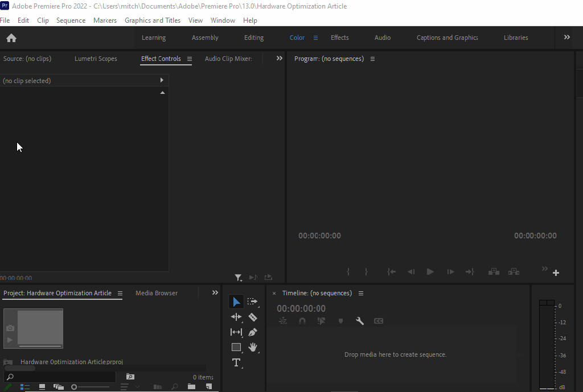Switch project panel to list view
Viewport: 583px width, 392px height.
[x=24, y=387]
